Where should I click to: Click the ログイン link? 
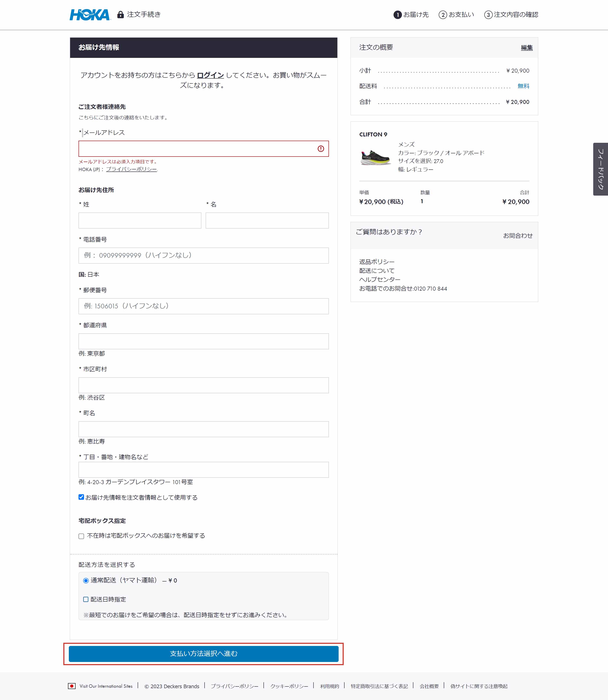point(210,75)
